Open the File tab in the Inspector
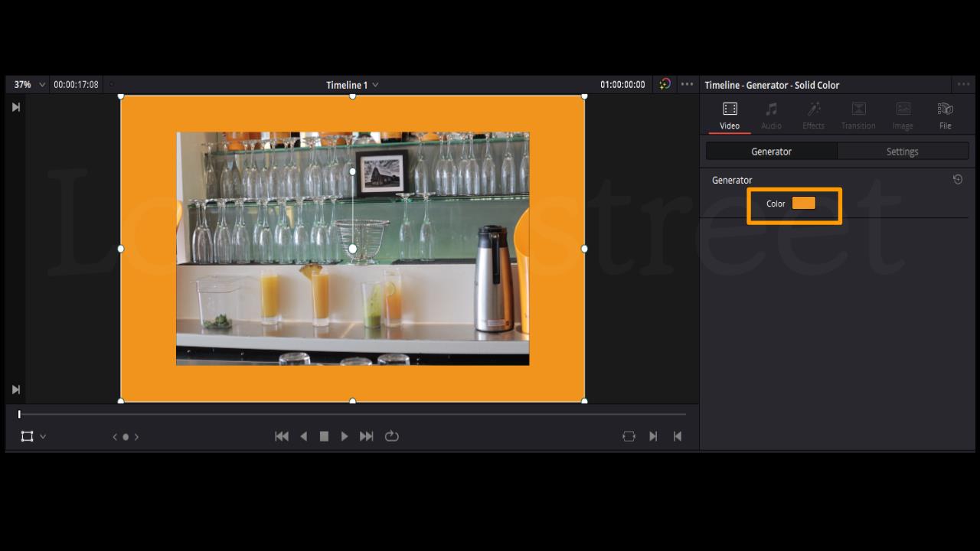 (x=945, y=116)
